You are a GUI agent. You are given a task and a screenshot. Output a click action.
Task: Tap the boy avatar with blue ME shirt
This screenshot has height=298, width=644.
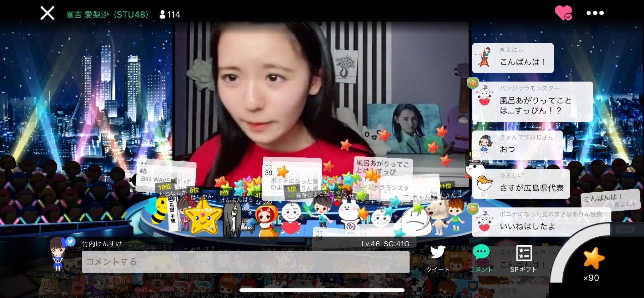[321, 211]
